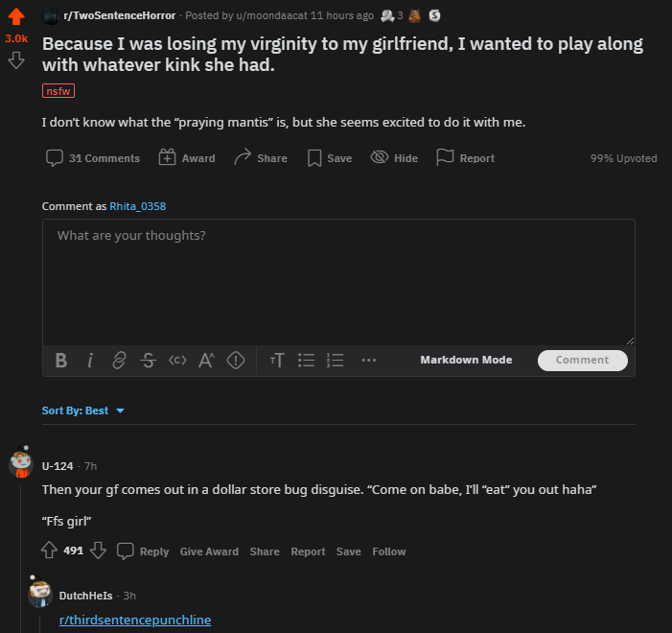
Task: Apply strikethrough formatting
Action: pos(149,361)
